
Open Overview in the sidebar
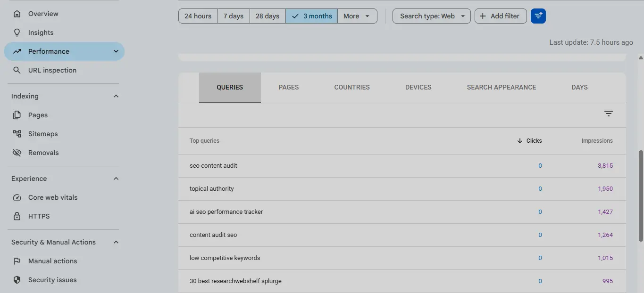[x=64, y=14]
